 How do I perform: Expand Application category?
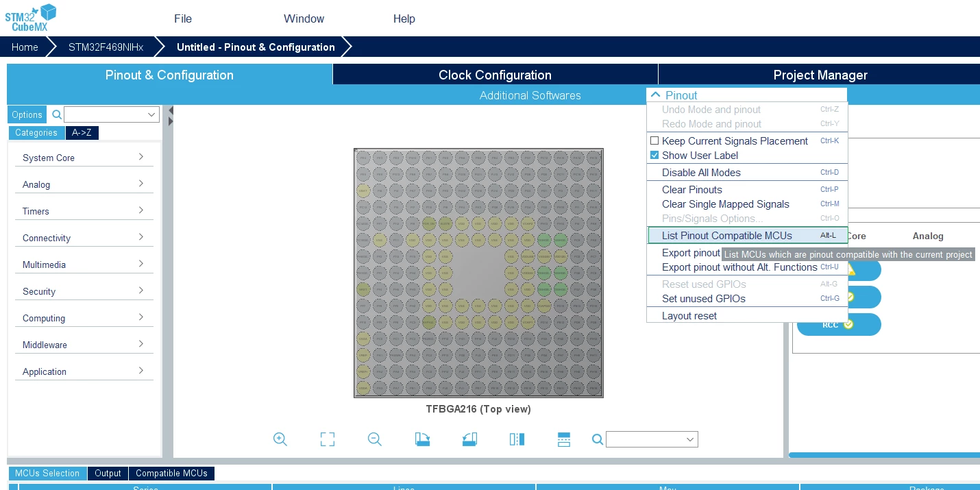pyautogui.click(x=84, y=371)
